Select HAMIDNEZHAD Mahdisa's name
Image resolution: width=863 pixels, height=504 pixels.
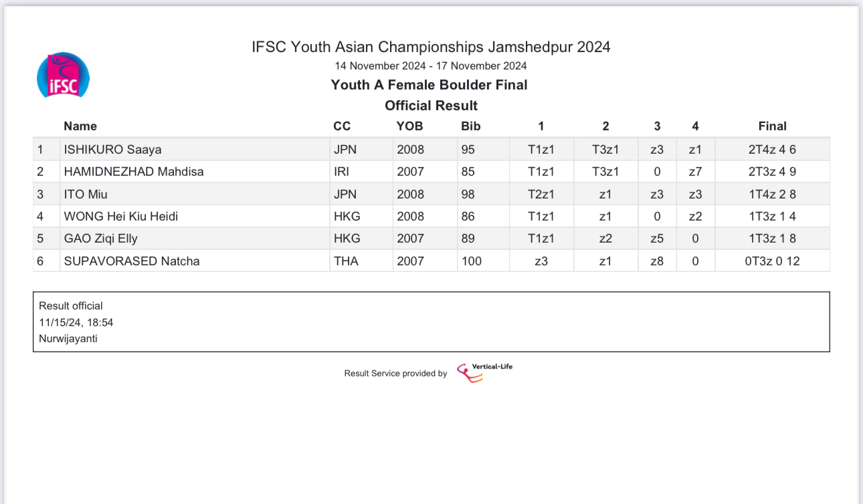coord(134,172)
